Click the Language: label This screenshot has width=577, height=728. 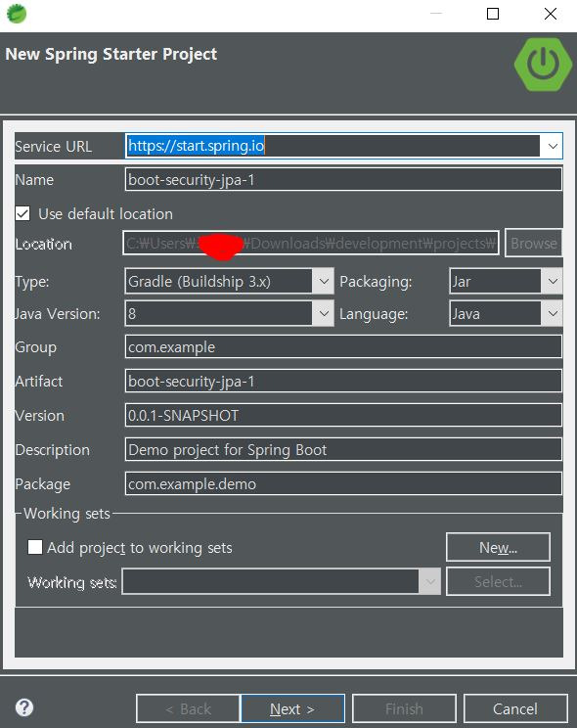[x=374, y=314]
